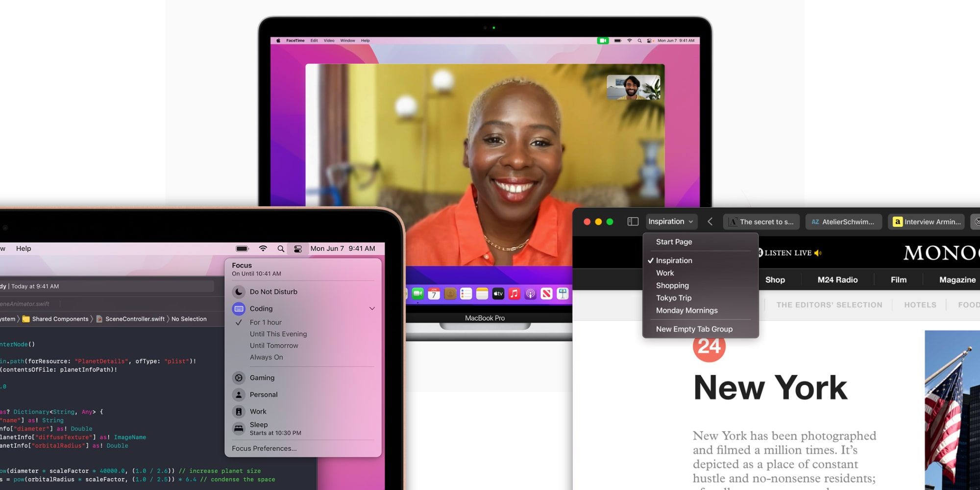Collapse the Coding focus duration options
980x490 pixels.
point(371,308)
